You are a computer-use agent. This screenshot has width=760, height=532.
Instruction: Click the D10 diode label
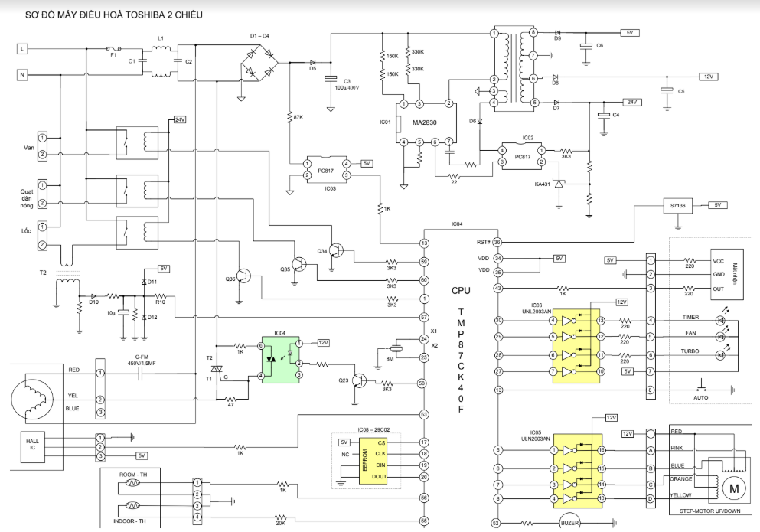(93, 302)
